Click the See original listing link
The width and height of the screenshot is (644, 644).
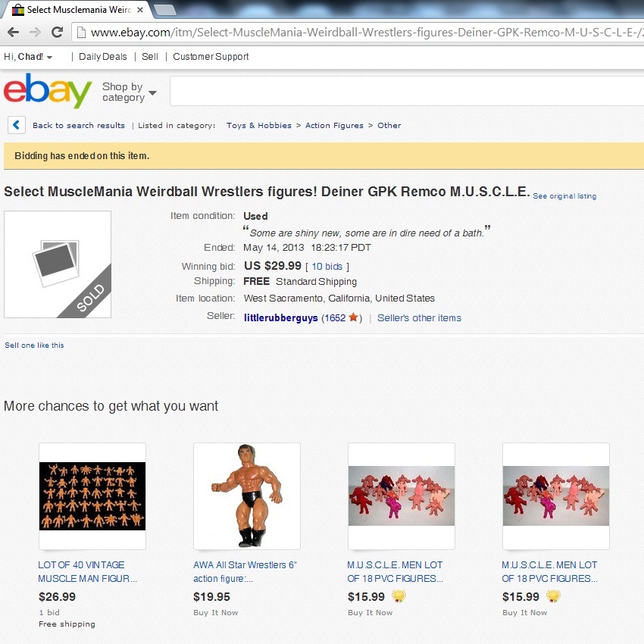point(564,196)
